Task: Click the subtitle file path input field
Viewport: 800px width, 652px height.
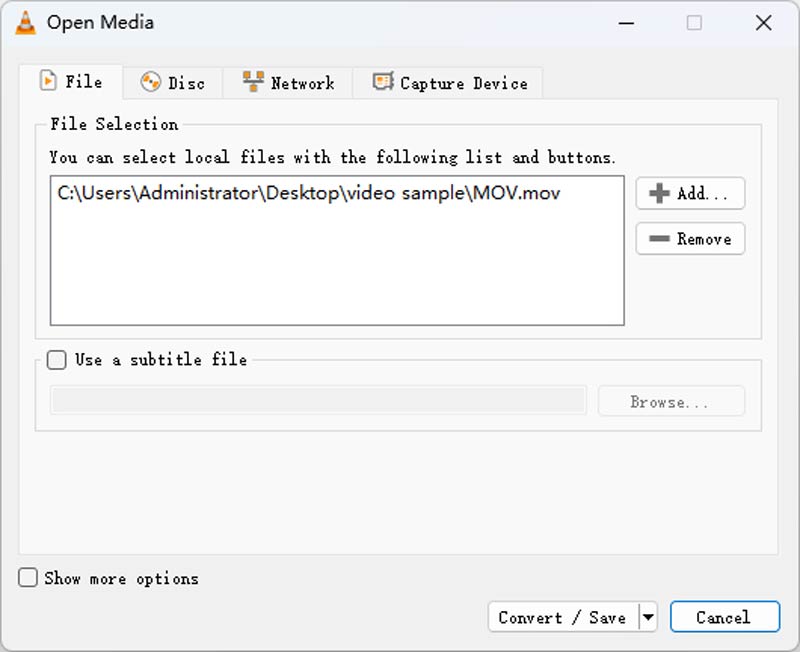Action: (318, 400)
